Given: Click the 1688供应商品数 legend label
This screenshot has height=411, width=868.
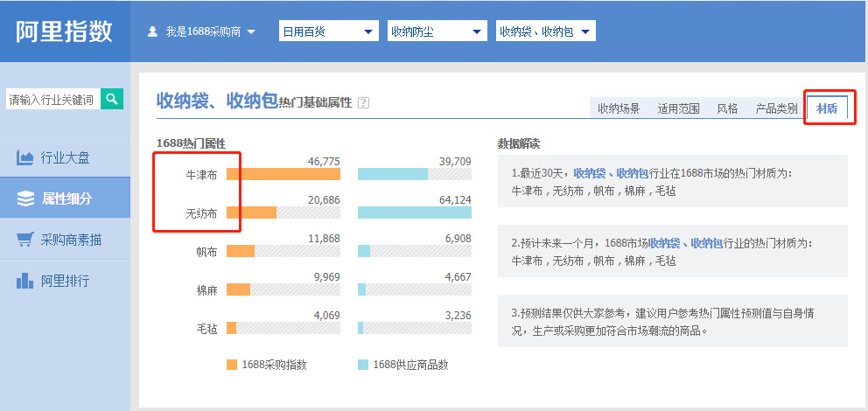Looking at the screenshot, I should [410, 365].
